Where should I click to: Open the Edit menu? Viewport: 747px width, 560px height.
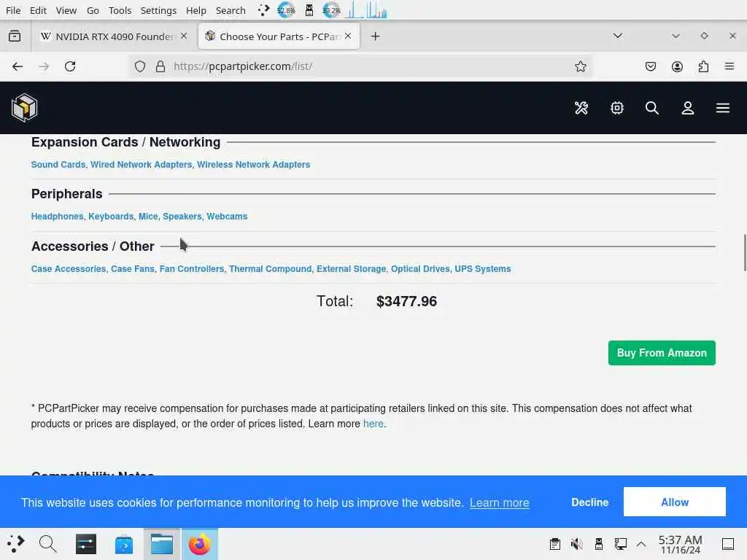(38, 10)
